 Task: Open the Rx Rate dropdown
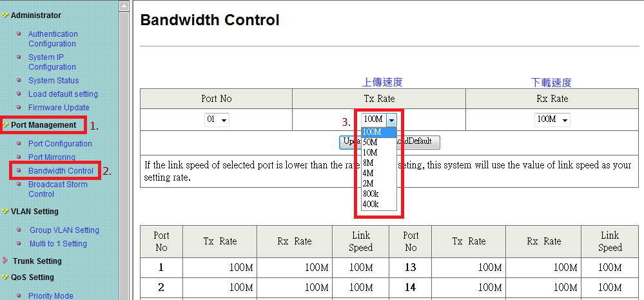pos(552,119)
